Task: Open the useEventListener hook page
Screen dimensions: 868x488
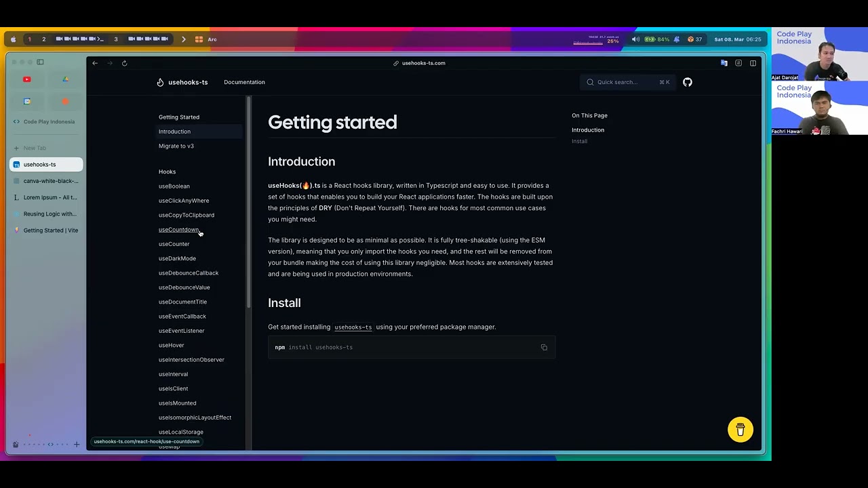Action: [182, 331]
